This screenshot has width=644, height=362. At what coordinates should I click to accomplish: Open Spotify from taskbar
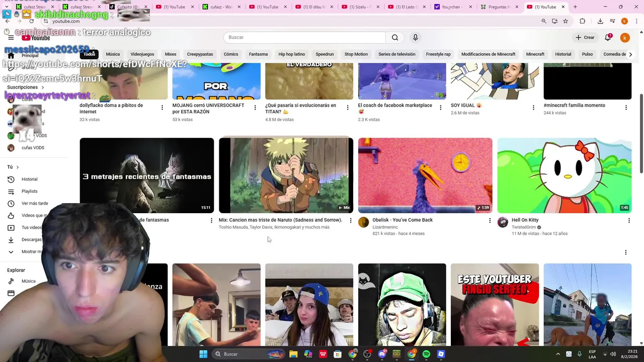(426, 354)
